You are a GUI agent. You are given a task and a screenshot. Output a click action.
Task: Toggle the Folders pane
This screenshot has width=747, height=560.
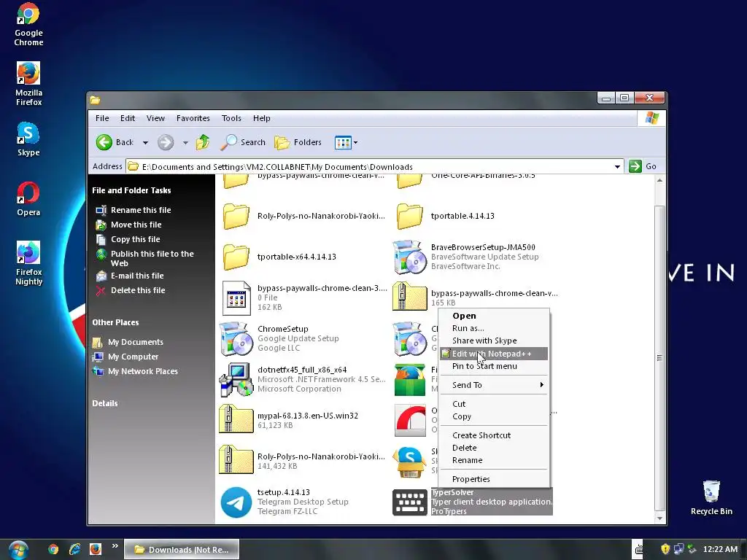pos(298,142)
